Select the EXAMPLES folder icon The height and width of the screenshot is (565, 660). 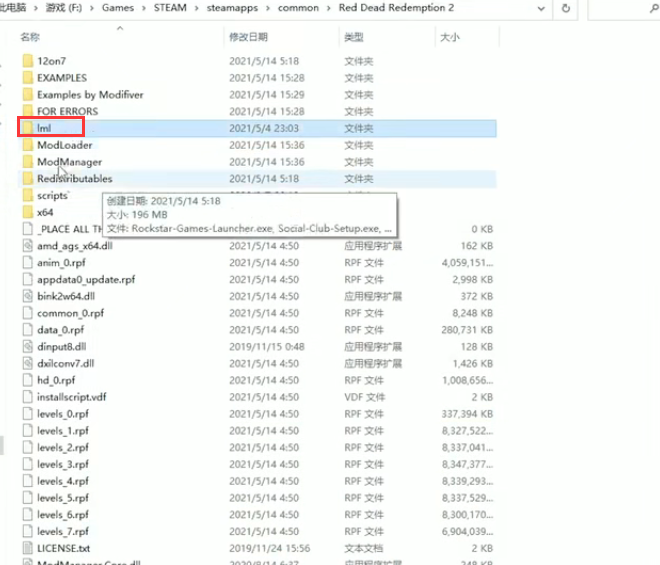[28, 78]
